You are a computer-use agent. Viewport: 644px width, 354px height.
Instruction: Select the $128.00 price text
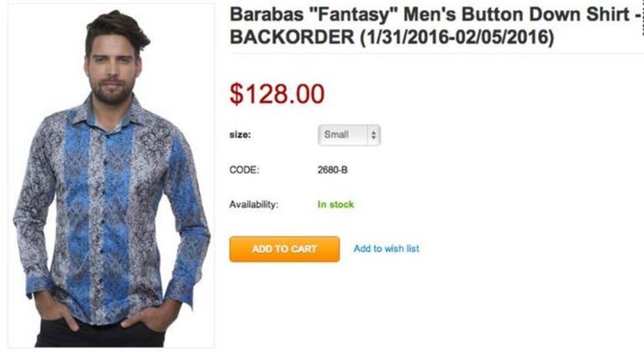coord(277,94)
